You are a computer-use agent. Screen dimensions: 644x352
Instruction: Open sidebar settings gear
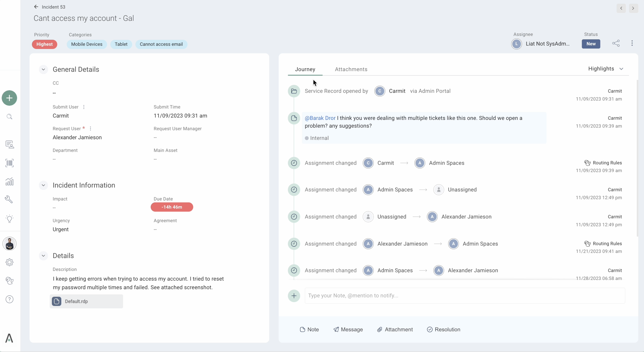(x=9, y=262)
